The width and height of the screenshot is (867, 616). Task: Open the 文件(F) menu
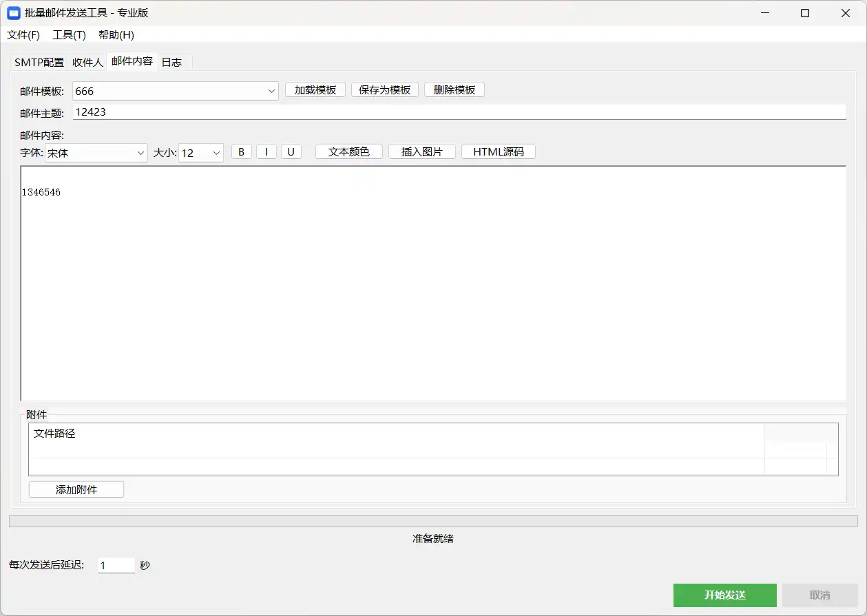[x=23, y=34]
